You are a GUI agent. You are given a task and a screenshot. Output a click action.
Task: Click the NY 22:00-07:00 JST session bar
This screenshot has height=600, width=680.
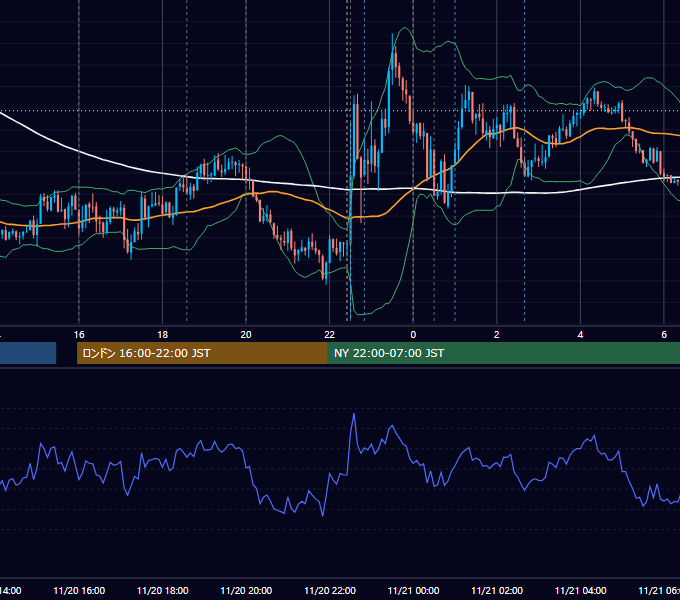(503, 353)
